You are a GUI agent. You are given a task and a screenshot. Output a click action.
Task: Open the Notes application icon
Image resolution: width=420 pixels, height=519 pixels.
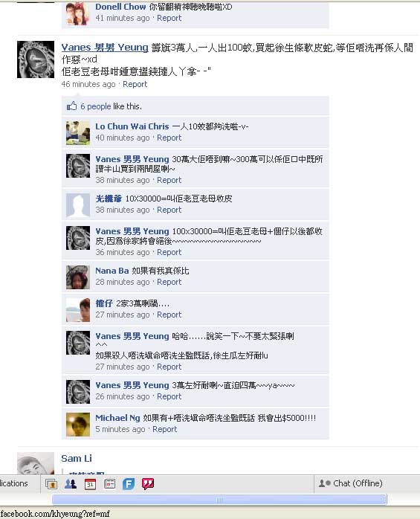coord(109,484)
